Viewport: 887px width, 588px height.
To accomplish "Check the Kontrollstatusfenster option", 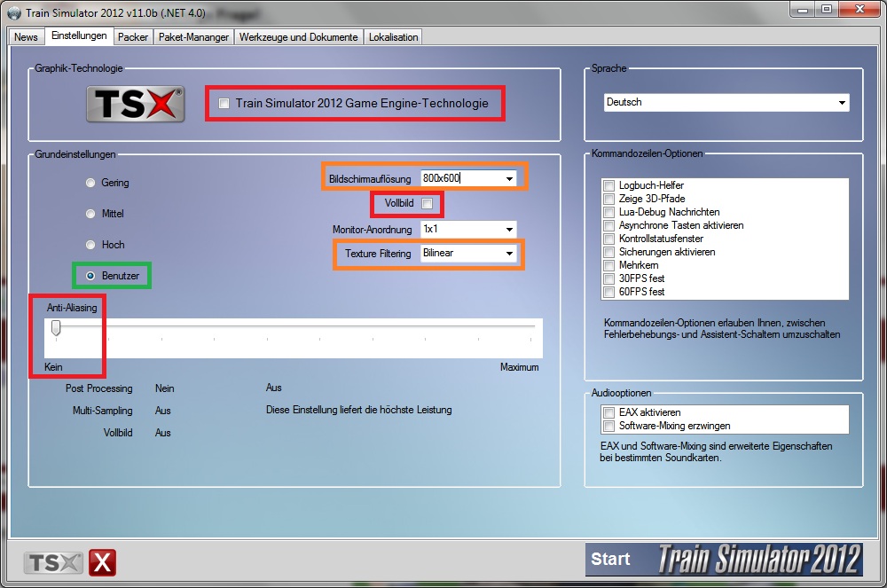I will click(608, 239).
